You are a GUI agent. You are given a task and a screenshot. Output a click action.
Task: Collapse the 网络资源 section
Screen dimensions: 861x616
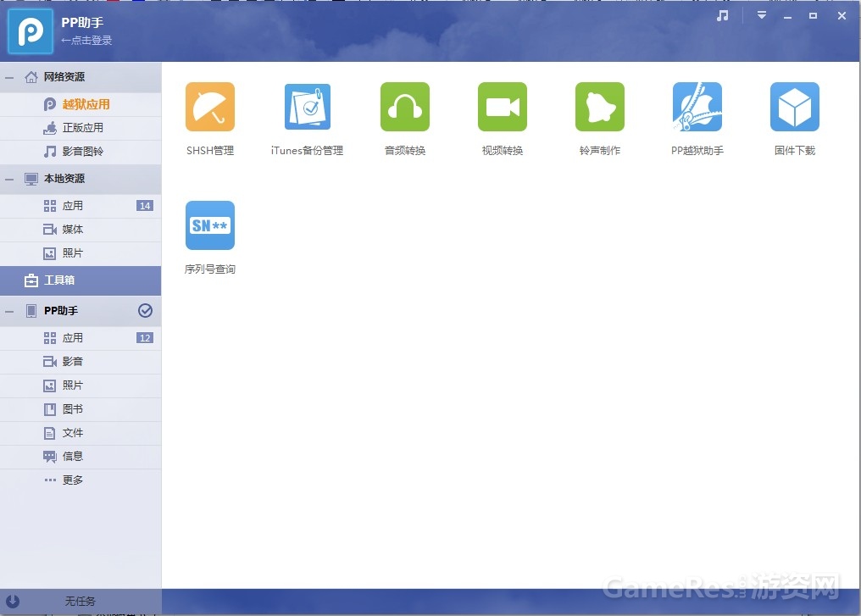tap(9, 77)
